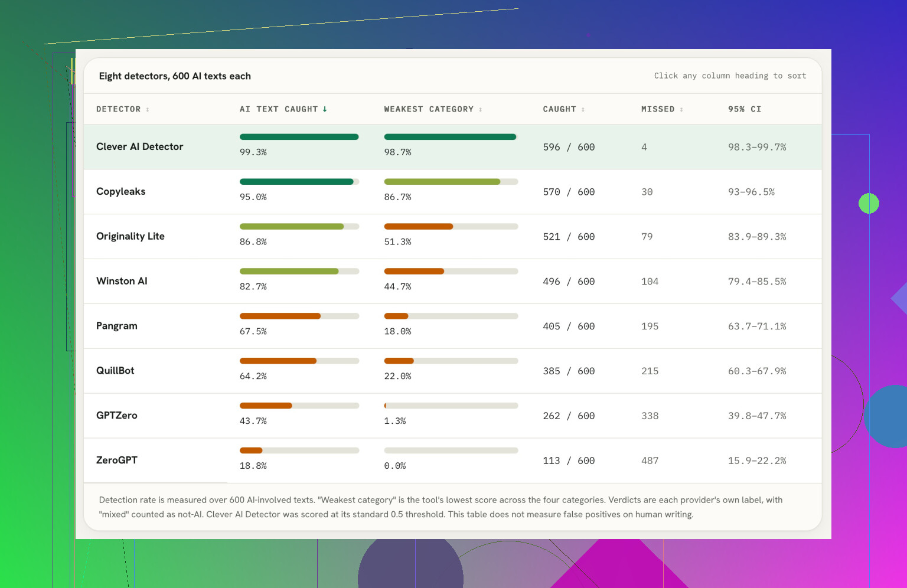Click the Caught column sort icon
907x588 pixels.
(x=583, y=109)
